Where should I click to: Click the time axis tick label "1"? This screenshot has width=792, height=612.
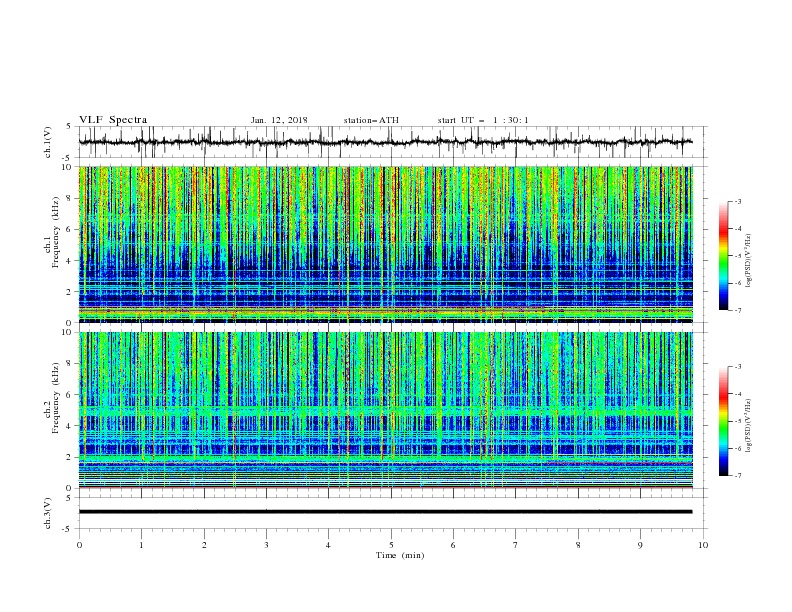[x=141, y=545]
